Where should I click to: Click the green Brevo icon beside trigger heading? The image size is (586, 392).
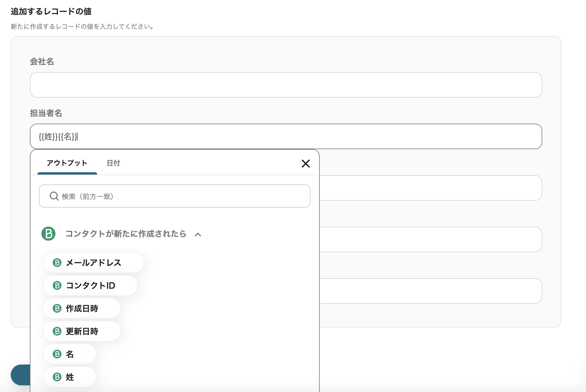[x=48, y=234]
